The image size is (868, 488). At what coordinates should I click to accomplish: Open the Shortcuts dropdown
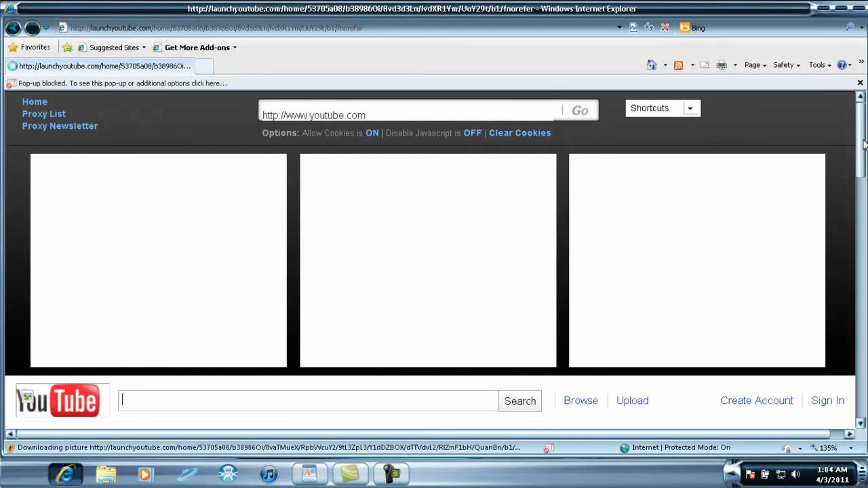[663, 108]
